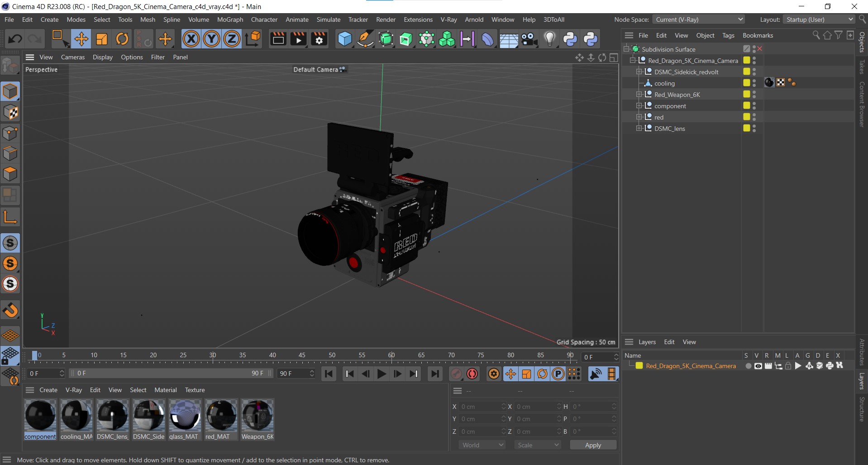Open the World coordinate dropdown

coord(482,445)
